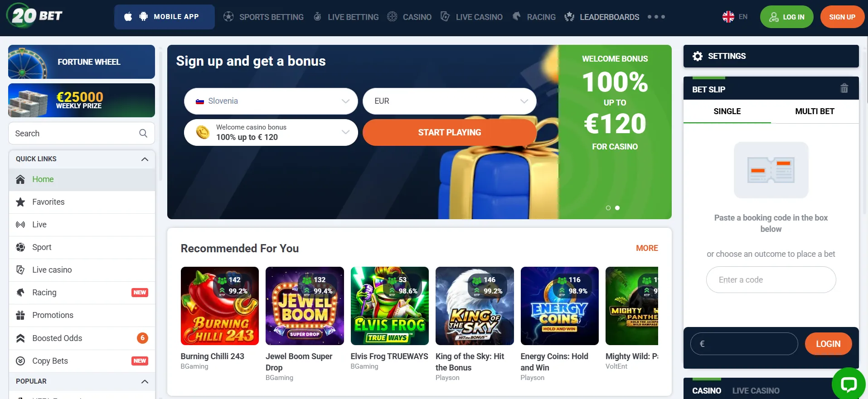Open the Burning Chilli 243 game thumbnail
This screenshot has width=868, height=399.
coord(219,306)
